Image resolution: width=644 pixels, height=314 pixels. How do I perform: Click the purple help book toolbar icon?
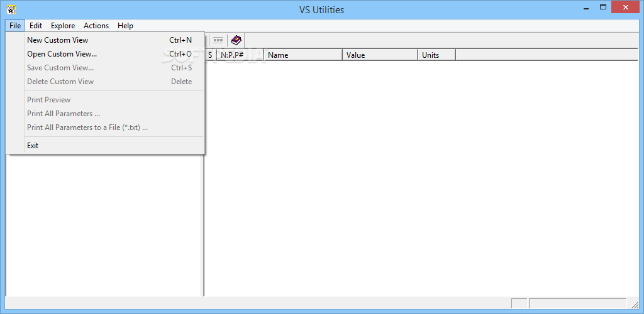click(236, 40)
